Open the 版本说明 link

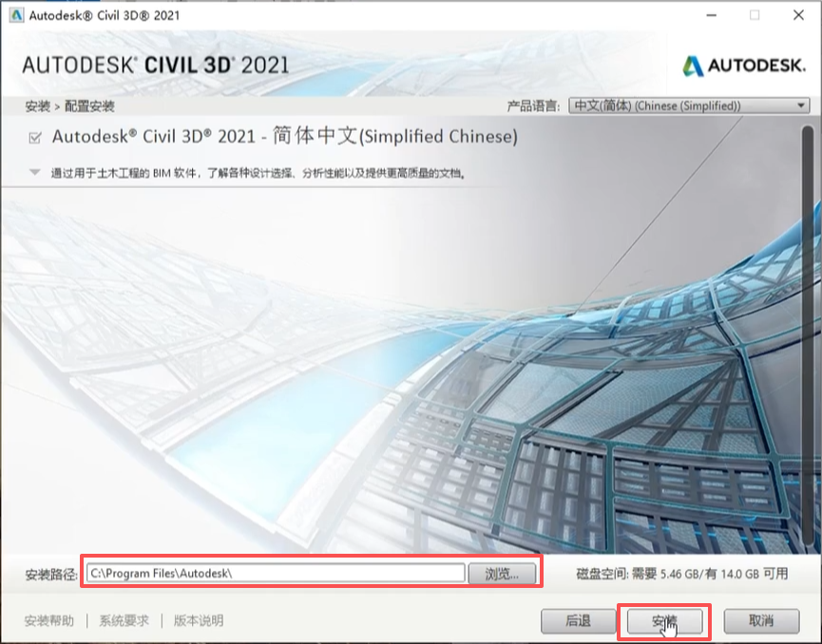(199, 621)
